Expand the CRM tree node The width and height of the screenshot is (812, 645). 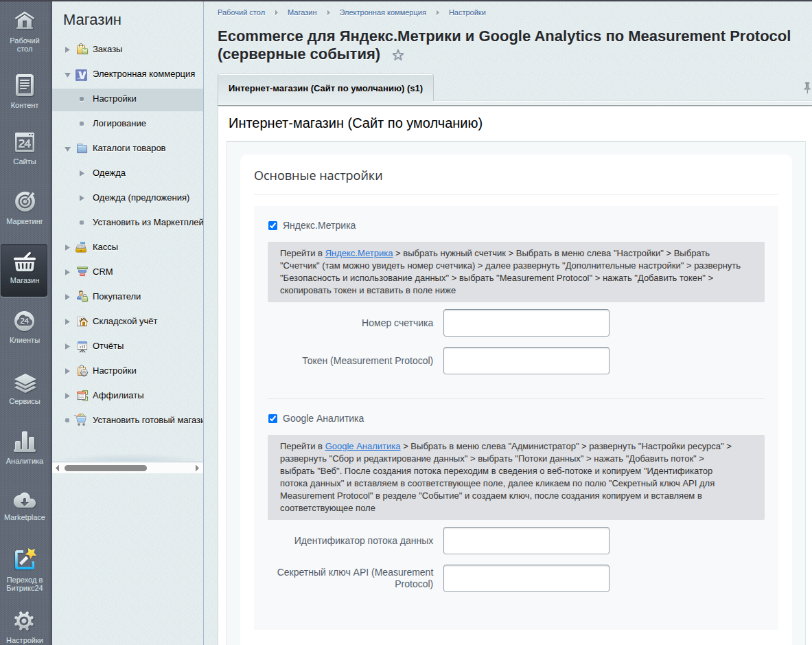[67, 272]
